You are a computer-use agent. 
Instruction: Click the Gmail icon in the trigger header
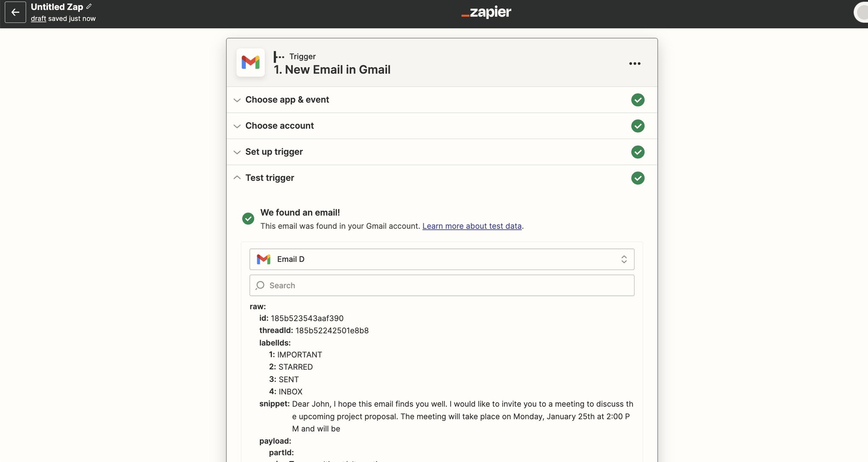250,63
